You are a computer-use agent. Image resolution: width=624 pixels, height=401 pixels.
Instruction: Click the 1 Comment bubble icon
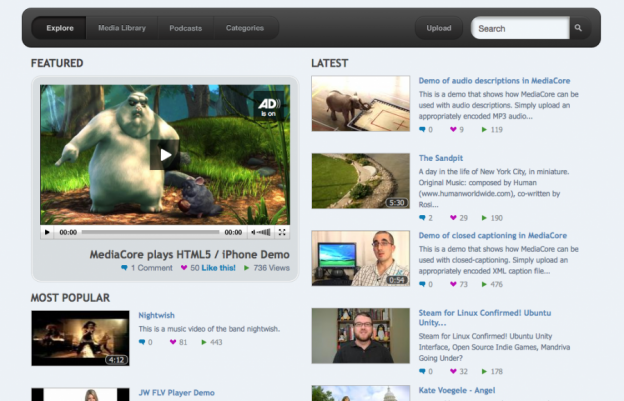click(x=124, y=268)
